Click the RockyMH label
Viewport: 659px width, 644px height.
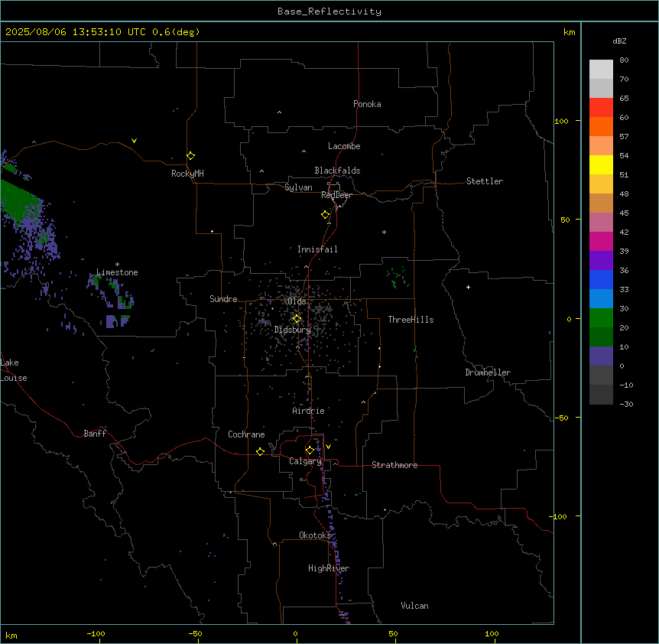(187, 174)
